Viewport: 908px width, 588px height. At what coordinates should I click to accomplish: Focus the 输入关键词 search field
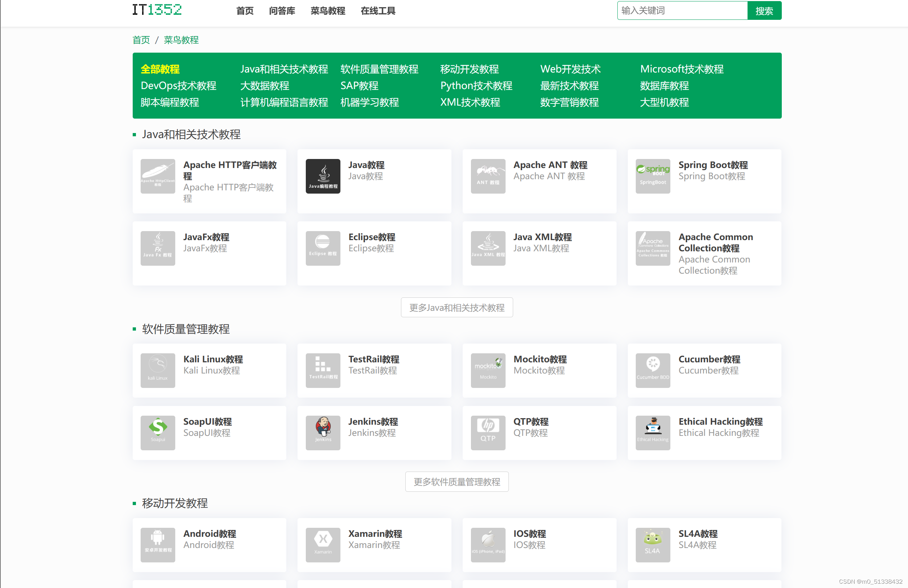click(x=682, y=11)
